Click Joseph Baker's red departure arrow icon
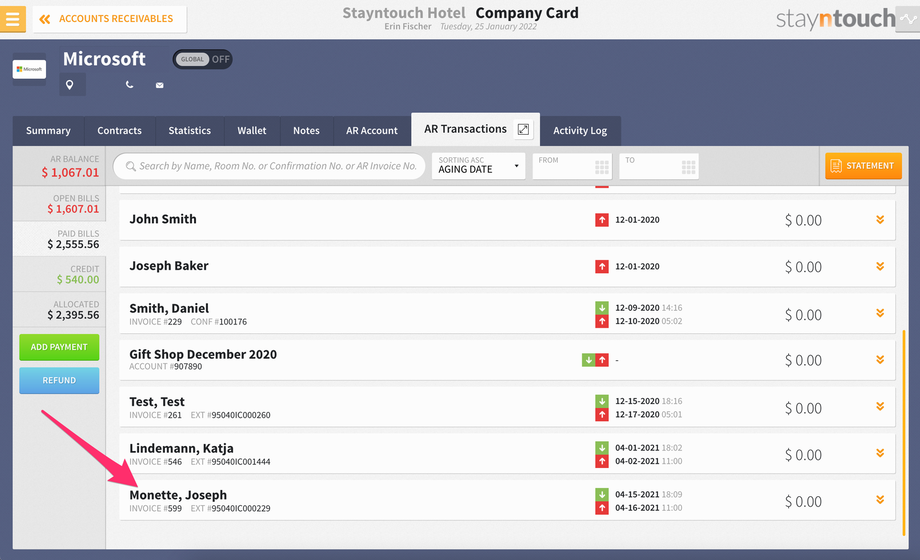Viewport: 920px width, 560px height. click(x=602, y=266)
